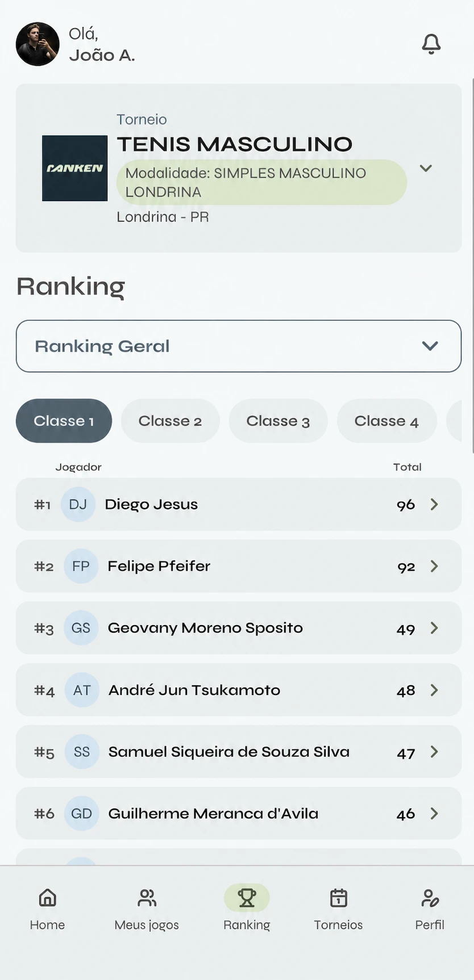
Task: Open Perfil user icon
Action: (430, 898)
